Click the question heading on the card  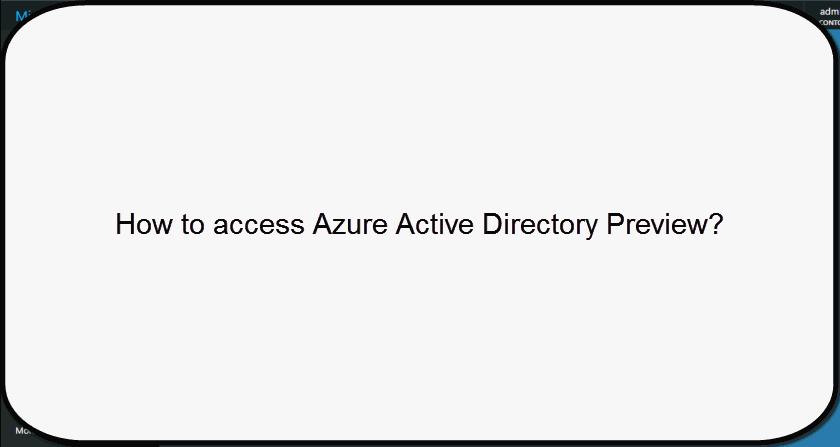(x=419, y=224)
